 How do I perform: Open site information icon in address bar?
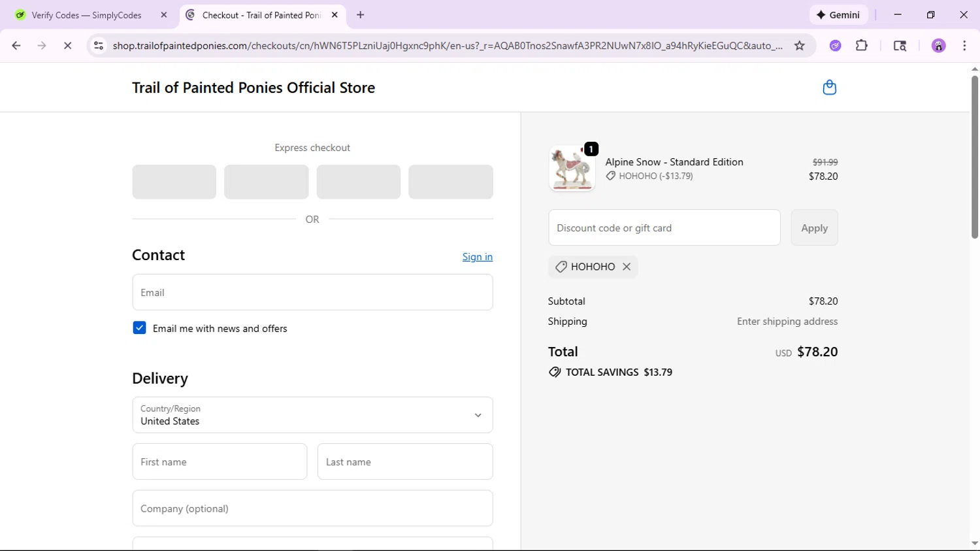point(99,46)
